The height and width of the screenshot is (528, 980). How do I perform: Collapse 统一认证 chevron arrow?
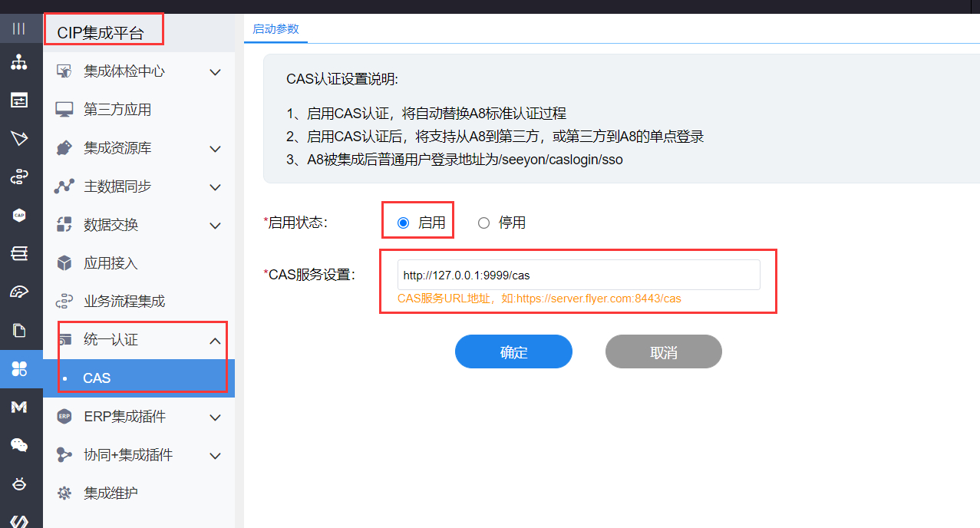point(215,341)
